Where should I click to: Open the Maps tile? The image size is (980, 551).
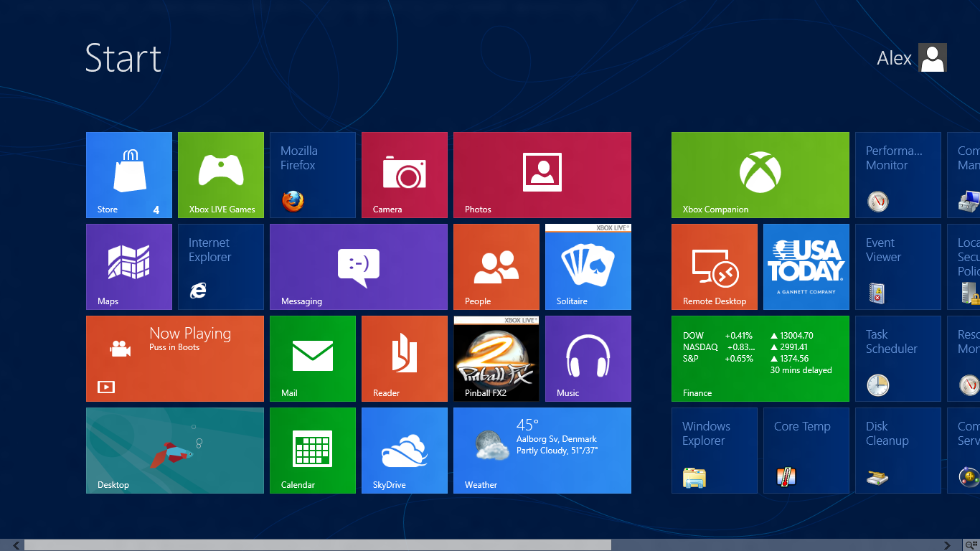(x=129, y=267)
